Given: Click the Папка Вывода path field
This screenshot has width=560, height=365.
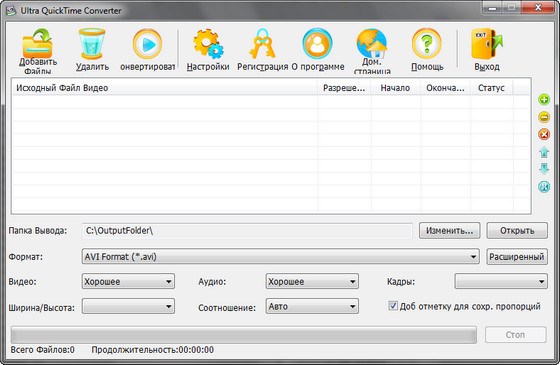Looking at the screenshot, I should click(247, 231).
